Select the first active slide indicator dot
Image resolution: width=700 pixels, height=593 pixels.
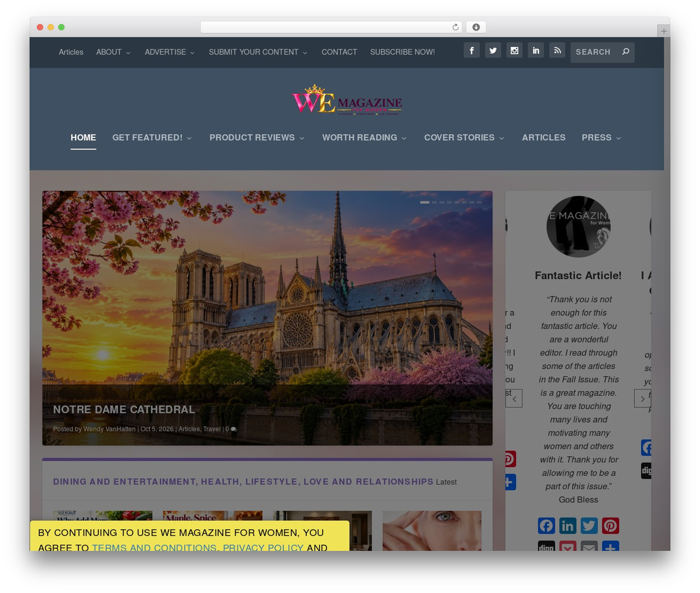[x=424, y=202]
